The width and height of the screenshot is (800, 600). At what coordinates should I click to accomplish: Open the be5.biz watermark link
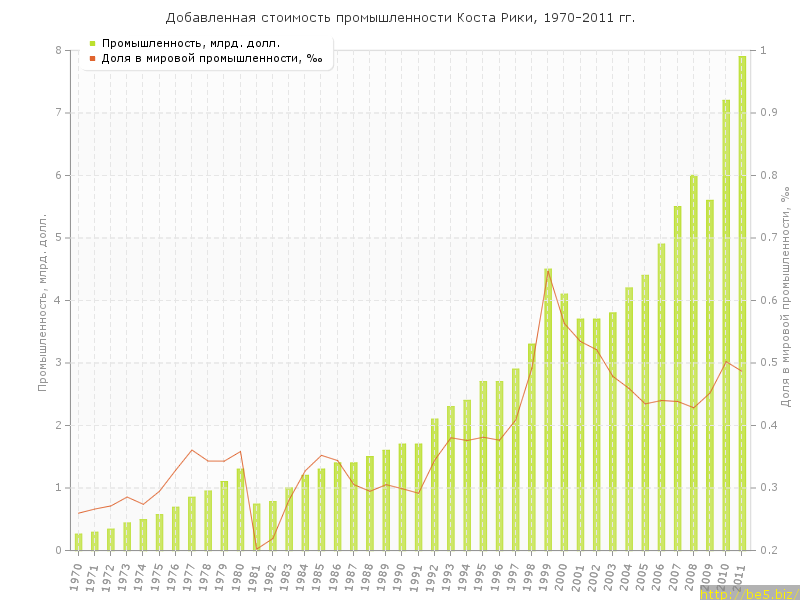point(748,593)
